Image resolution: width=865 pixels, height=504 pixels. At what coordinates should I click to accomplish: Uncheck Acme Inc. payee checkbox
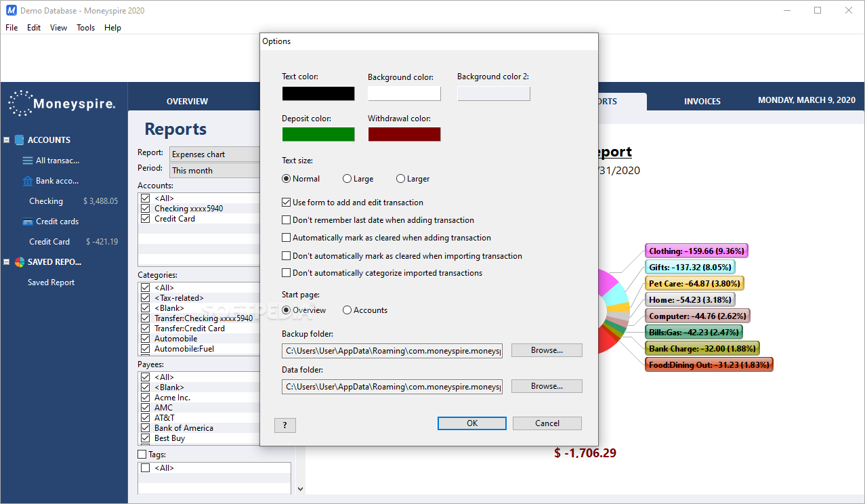click(x=146, y=398)
